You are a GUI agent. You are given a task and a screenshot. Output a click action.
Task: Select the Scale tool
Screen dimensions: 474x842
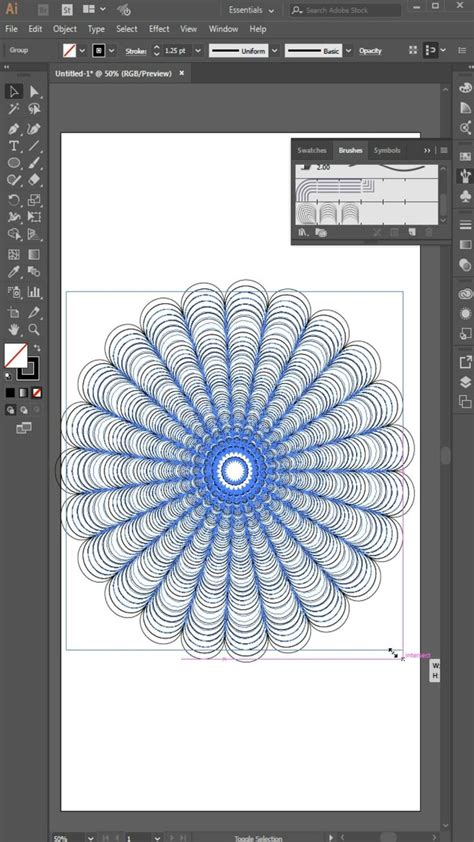coord(34,200)
